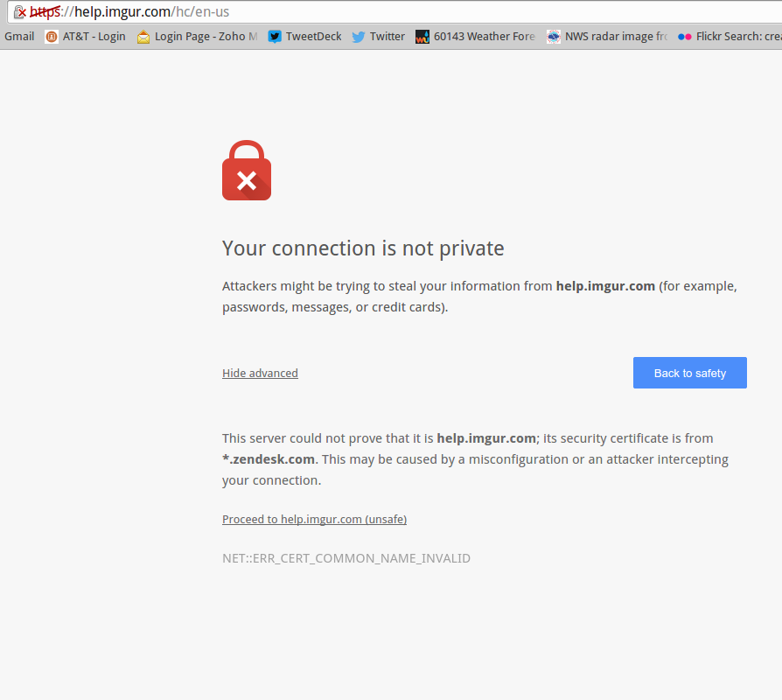Click the Weather Underground favicon
The height and width of the screenshot is (700, 782).
pos(422,37)
